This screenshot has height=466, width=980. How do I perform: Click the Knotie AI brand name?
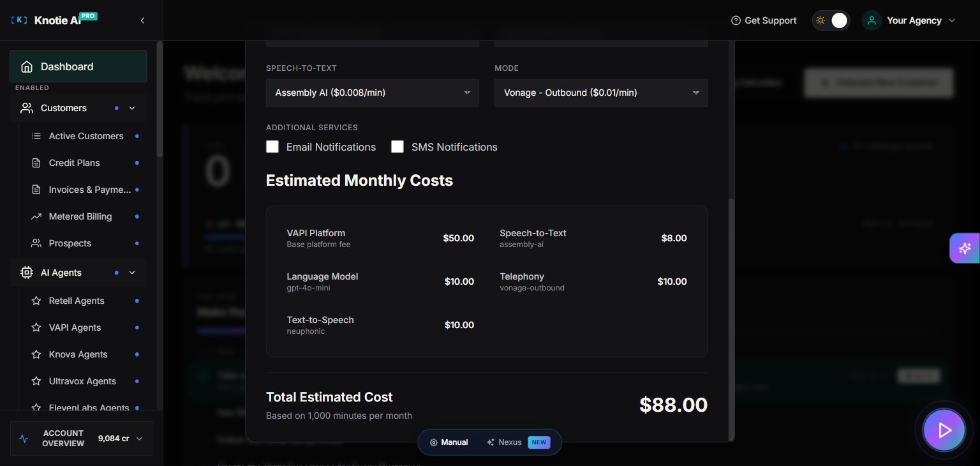pyautogui.click(x=57, y=20)
